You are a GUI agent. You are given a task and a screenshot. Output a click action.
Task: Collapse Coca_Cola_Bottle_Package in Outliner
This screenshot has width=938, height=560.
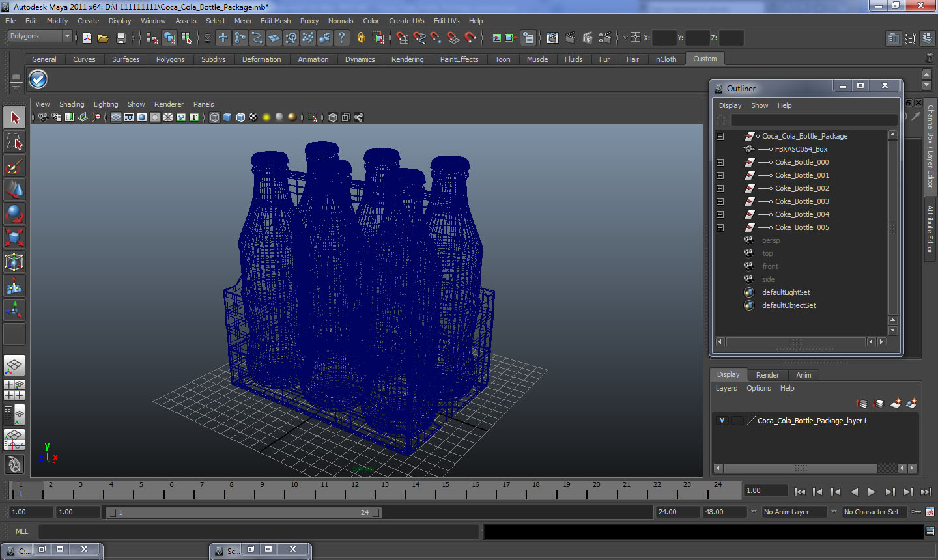[x=720, y=136]
